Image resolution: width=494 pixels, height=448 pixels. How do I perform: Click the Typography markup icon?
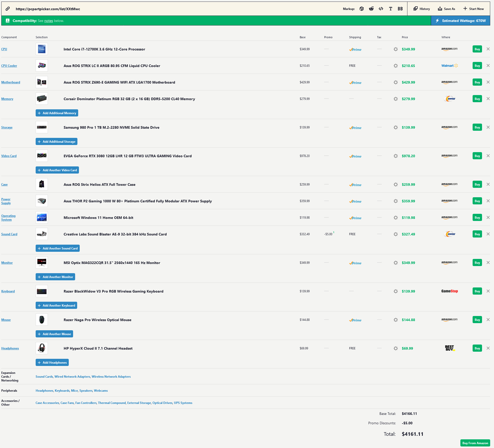(391, 9)
